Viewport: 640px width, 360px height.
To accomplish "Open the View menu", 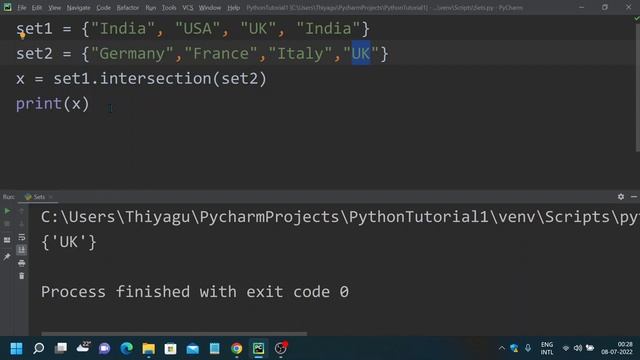I will pyautogui.click(x=54, y=8).
